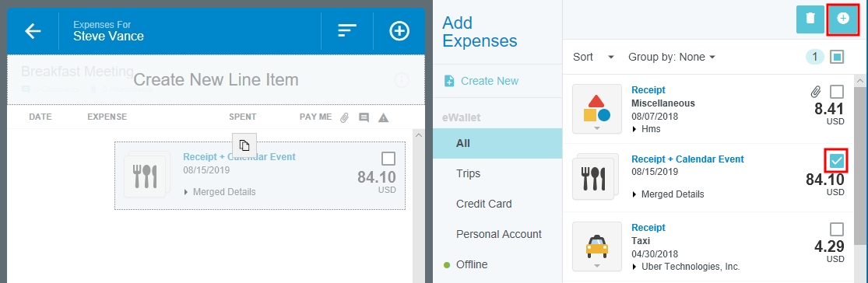
Task: Open the Sort dropdown
Action: pyautogui.click(x=593, y=57)
